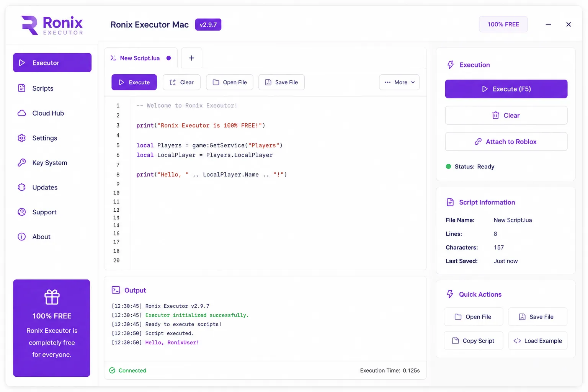Click the Scripts document icon in sidebar
Screen dimensions: 588x392
(x=22, y=88)
